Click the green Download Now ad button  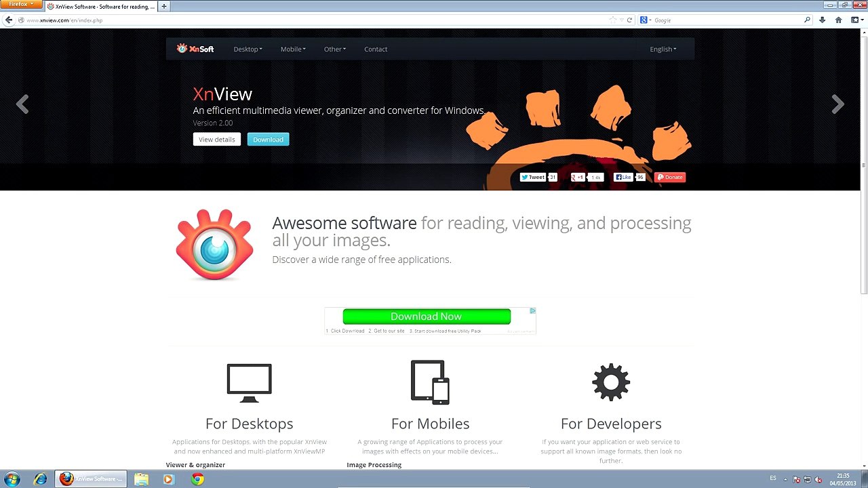427,317
